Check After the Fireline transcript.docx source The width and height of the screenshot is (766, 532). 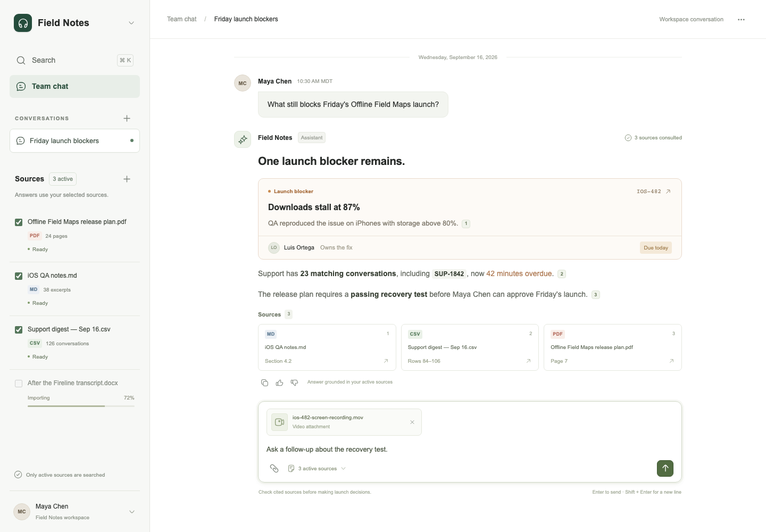click(19, 384)
